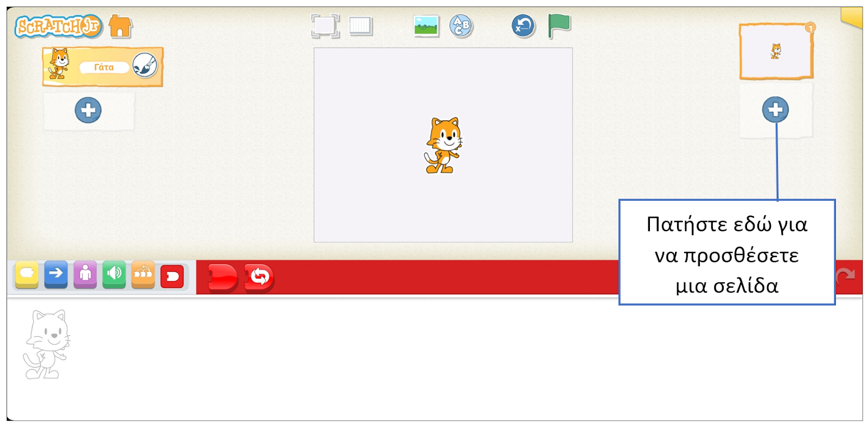Click the cat thumbnail in character list
This screenshot has height=424, width=868.
[x=59, y=64]
